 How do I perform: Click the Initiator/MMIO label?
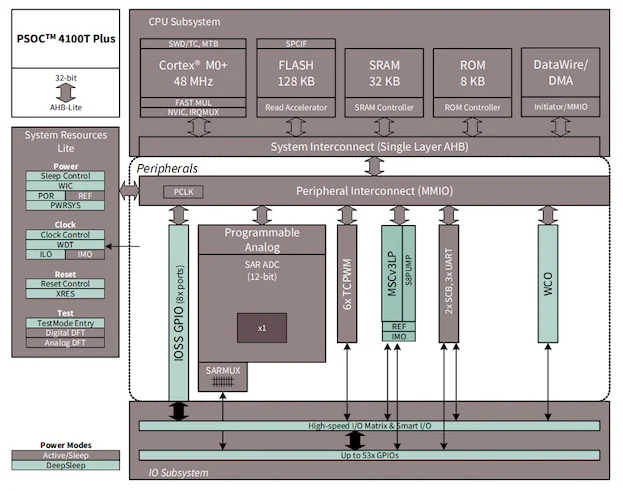coord(561,107)
